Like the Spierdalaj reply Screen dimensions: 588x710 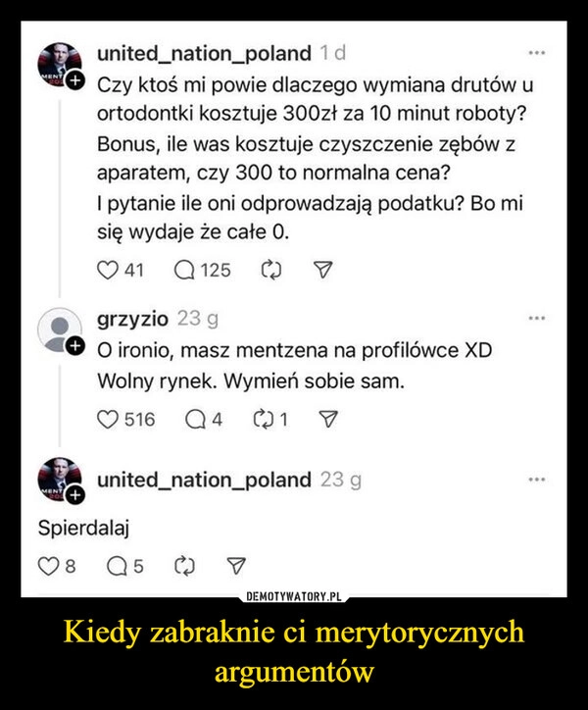click(x=48, y=567)
